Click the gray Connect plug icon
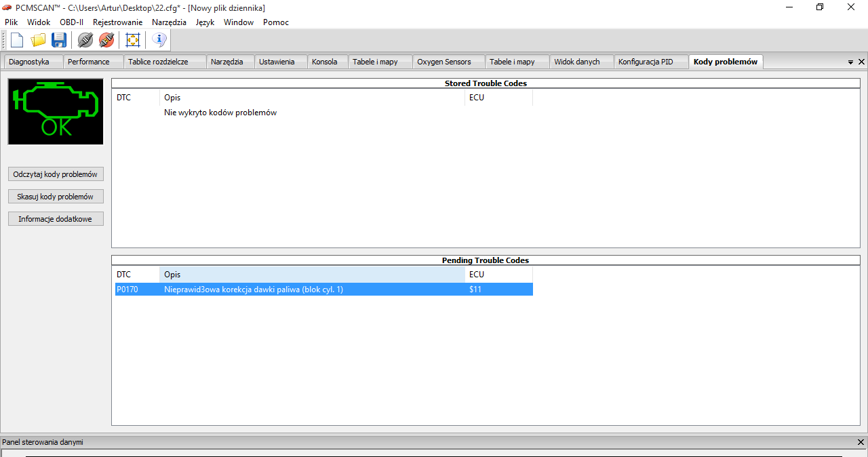The image size is (868, 457). 85,41
